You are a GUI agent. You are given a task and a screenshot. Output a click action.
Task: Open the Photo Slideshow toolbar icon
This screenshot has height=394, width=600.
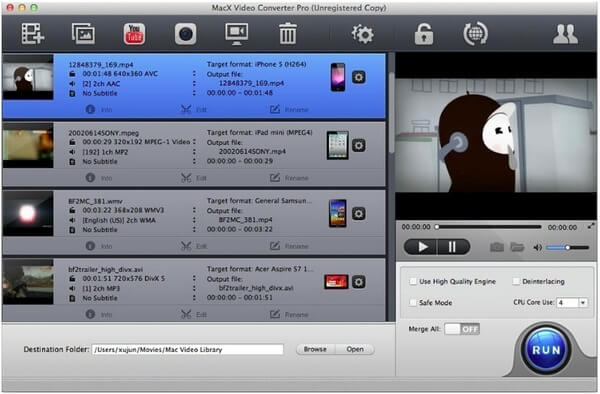tap(83, 34)
